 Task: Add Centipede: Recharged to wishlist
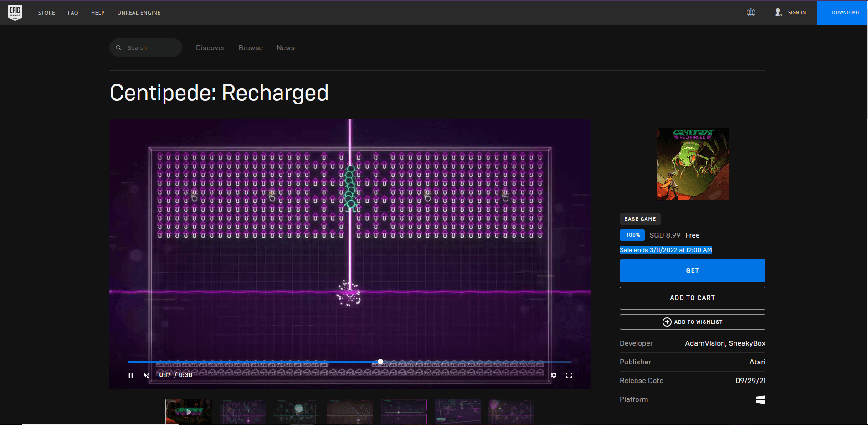click(692, 322)
